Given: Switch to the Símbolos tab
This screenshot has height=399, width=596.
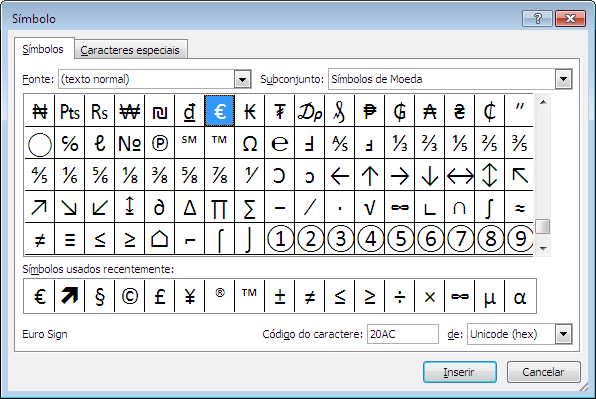Looking at the screenshot, I should (43, 49).
